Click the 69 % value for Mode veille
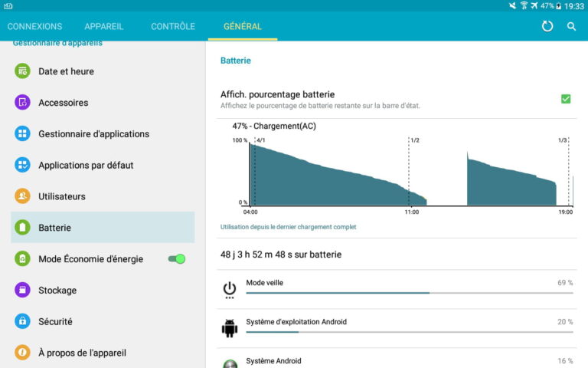This screenshot has height=368, width=588. 565,282
